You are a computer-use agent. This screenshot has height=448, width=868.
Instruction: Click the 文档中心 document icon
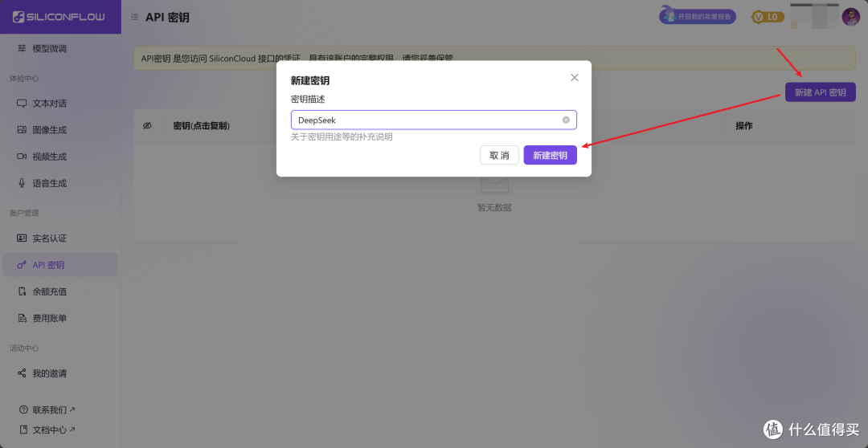(x=23, y=430)
